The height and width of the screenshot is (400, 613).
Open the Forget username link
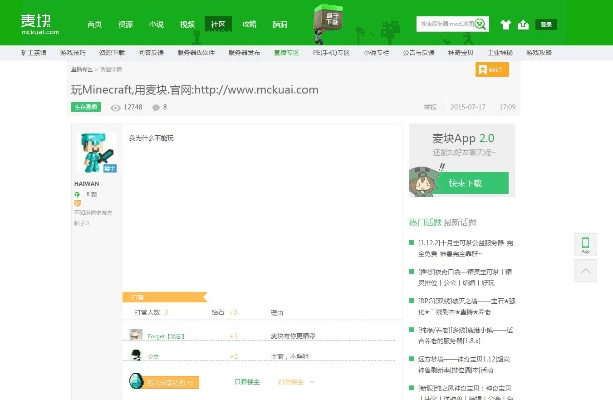tap(166, 336)
